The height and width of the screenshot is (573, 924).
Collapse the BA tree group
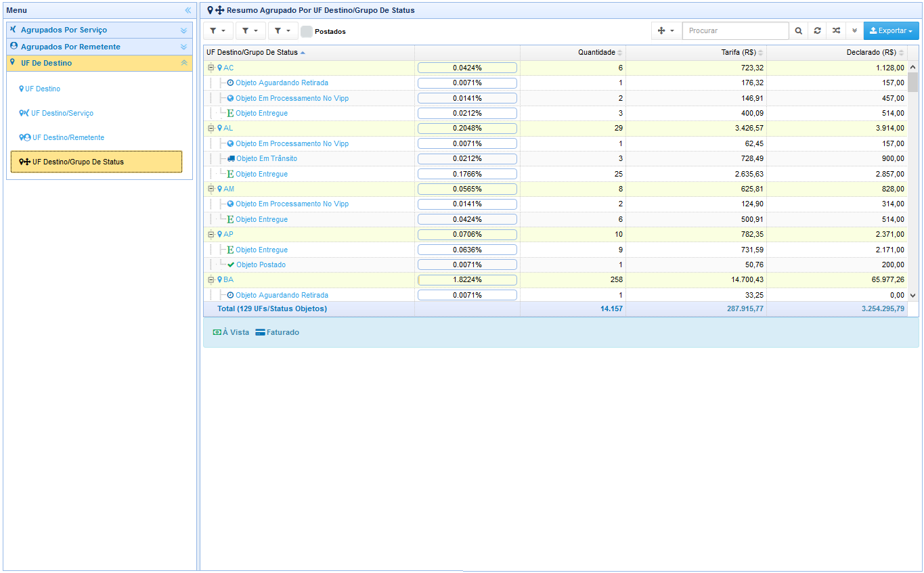211,279
